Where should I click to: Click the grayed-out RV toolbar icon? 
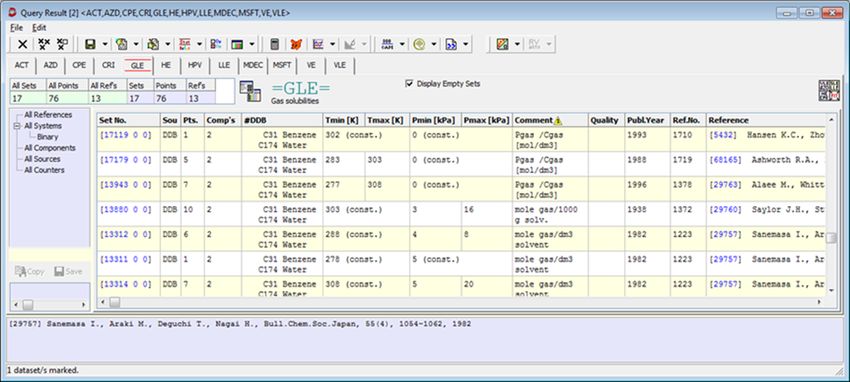tap(534, 44)
